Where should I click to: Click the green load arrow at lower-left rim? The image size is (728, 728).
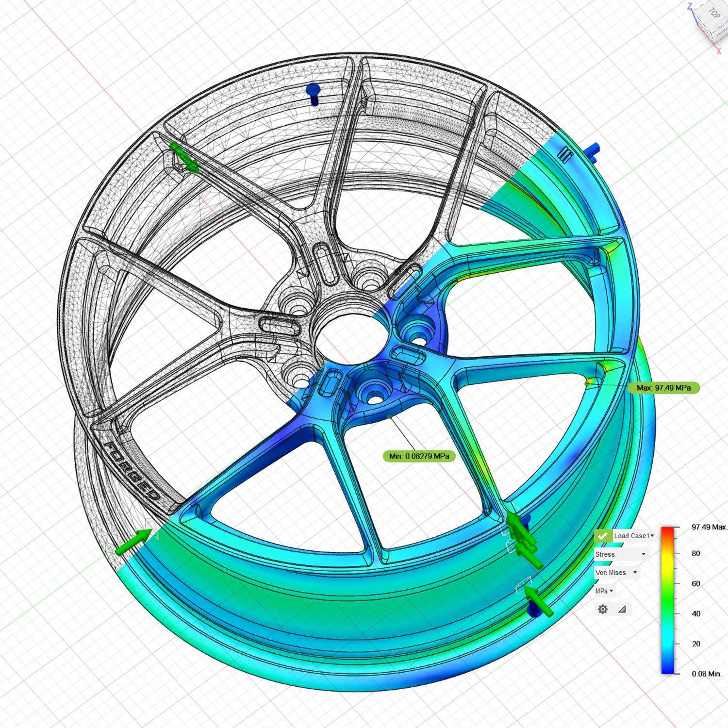133,542
